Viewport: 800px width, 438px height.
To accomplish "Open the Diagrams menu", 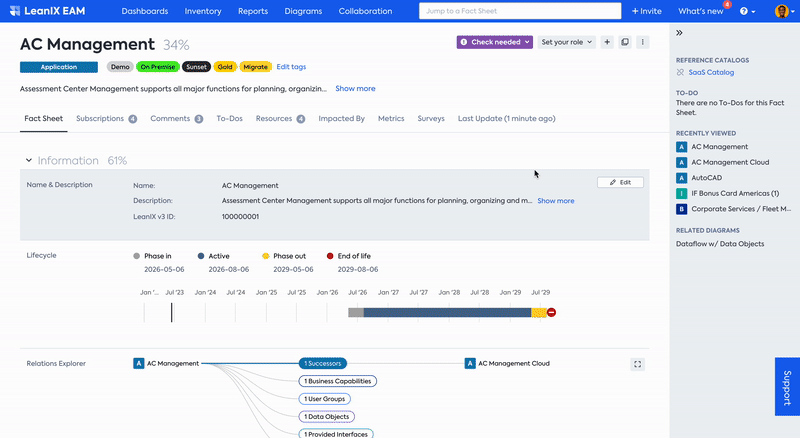I will click(303, 11).
